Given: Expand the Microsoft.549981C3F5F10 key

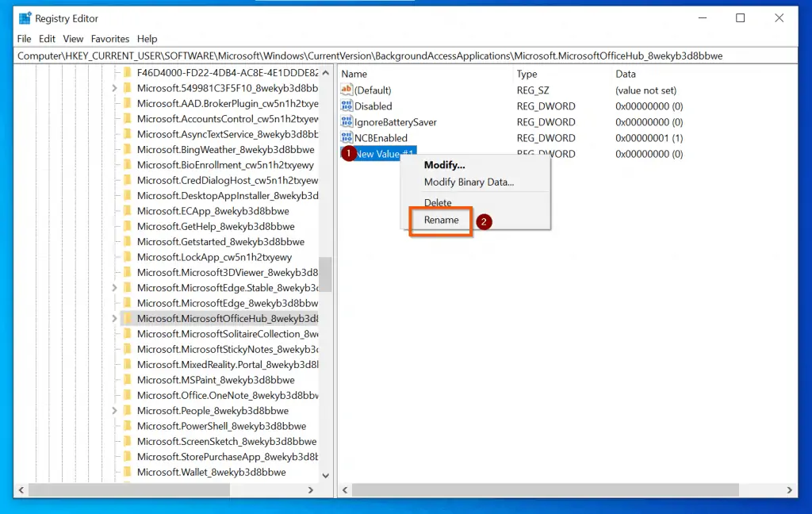Looking at the screenshot, I should click(x=114, y=88).
